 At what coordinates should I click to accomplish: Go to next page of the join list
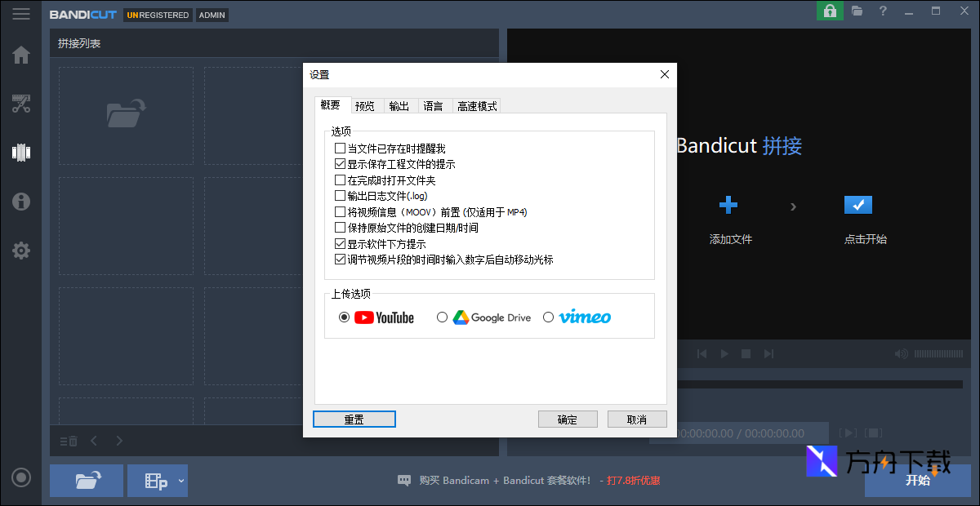coord(119,440)
